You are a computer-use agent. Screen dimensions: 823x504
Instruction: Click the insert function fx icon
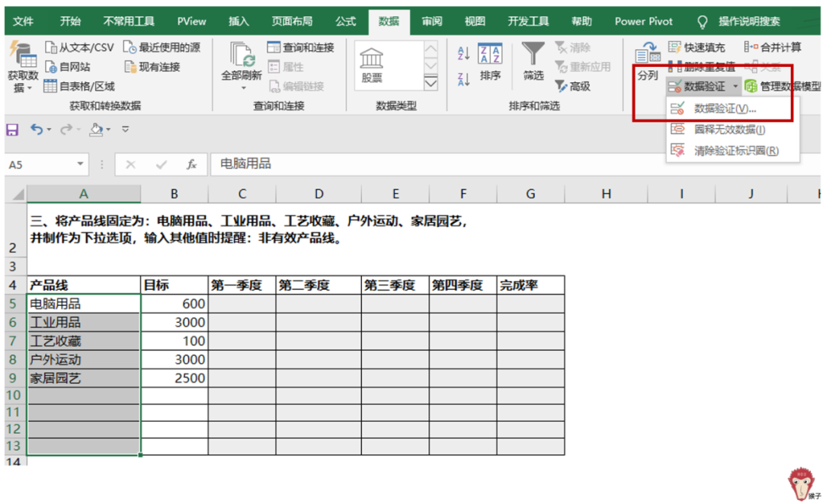coord(191,164)
